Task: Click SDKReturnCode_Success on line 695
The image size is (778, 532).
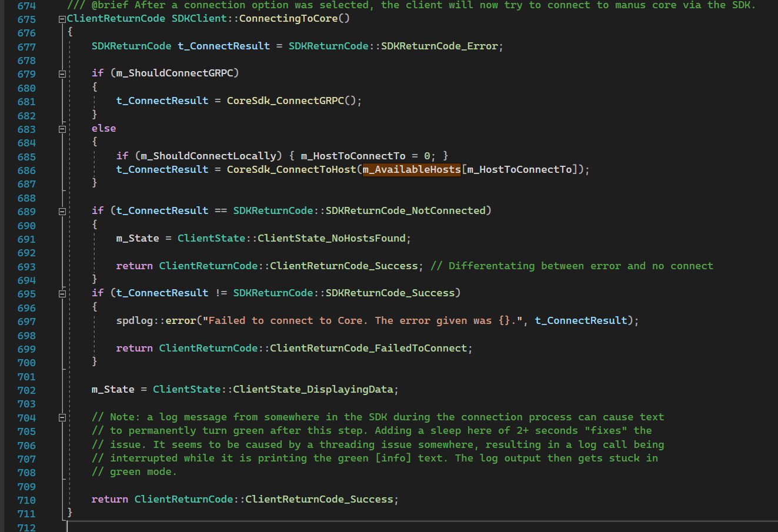Action: click(x=390, y=293)
